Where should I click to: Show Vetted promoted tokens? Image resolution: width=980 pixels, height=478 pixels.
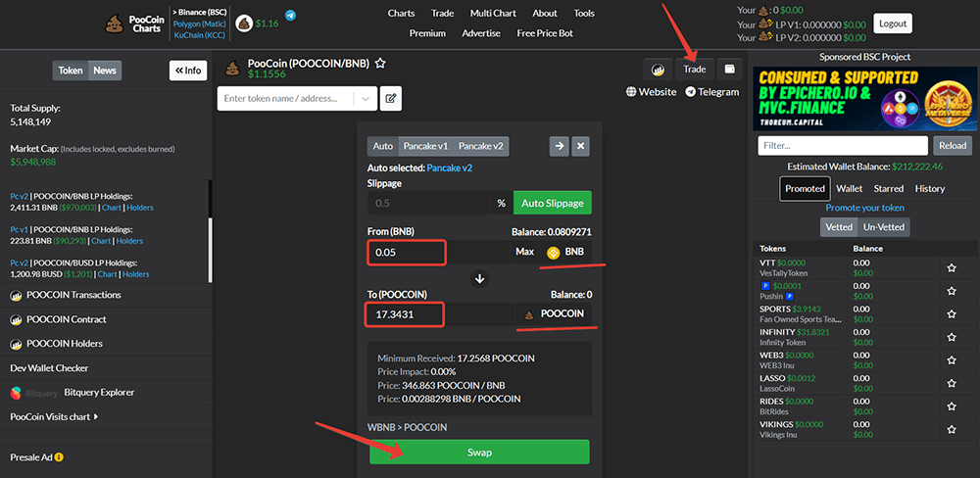(x=839, y=227)
